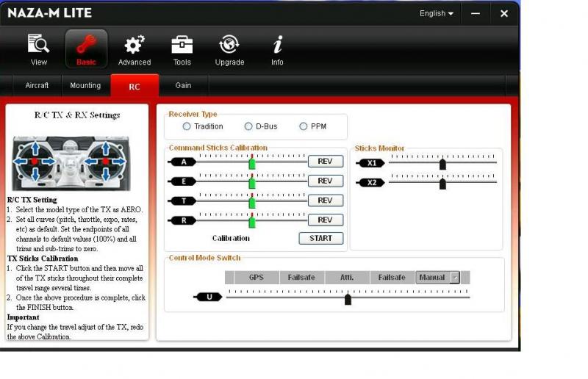
Task: Choose PPM receiver type
Action: pyautogui.click(x=304, y=126)
